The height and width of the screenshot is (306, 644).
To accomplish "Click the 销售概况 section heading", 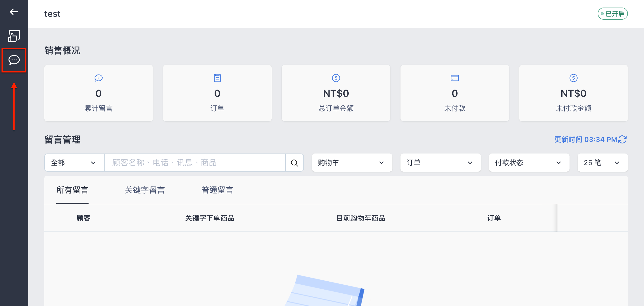I will (x=62, y=51).
